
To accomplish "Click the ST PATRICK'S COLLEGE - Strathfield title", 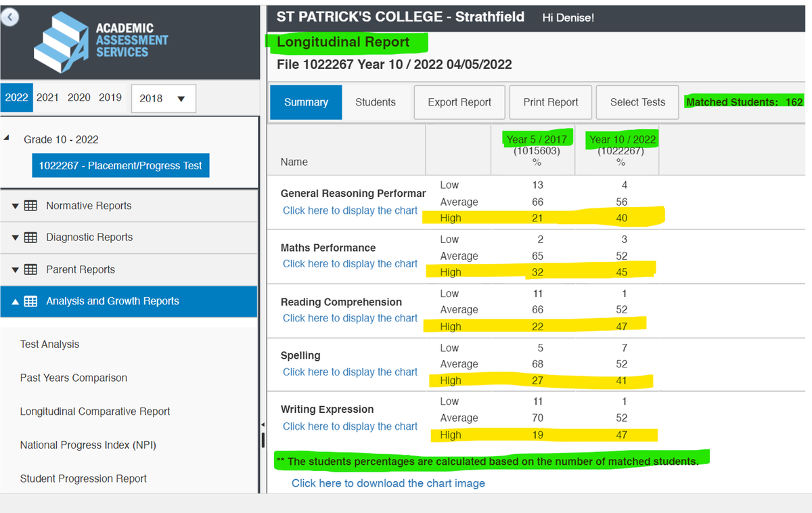I will pyautogui.click(x=401, y=17).
